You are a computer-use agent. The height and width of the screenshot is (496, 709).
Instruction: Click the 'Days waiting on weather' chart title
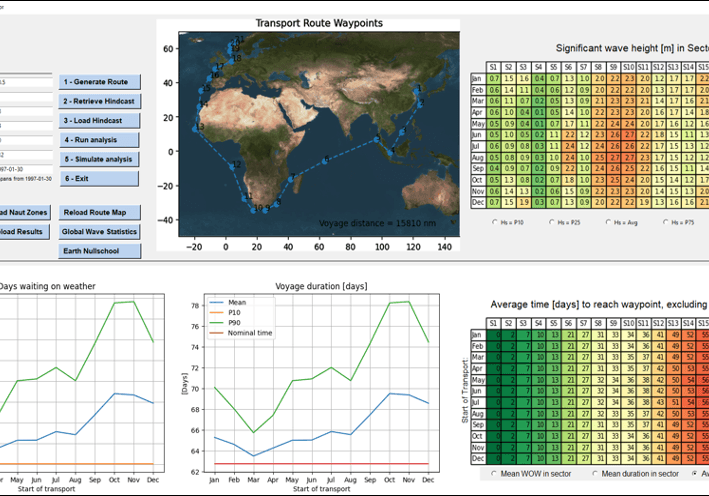[47, 287]
